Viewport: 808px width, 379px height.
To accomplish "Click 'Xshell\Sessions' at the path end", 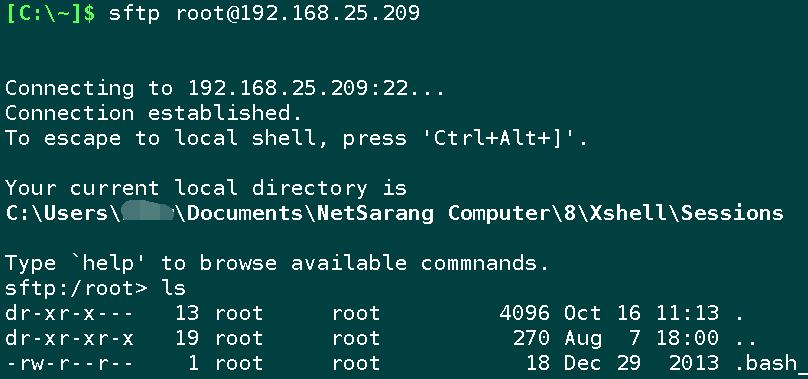I will [686, 213].
